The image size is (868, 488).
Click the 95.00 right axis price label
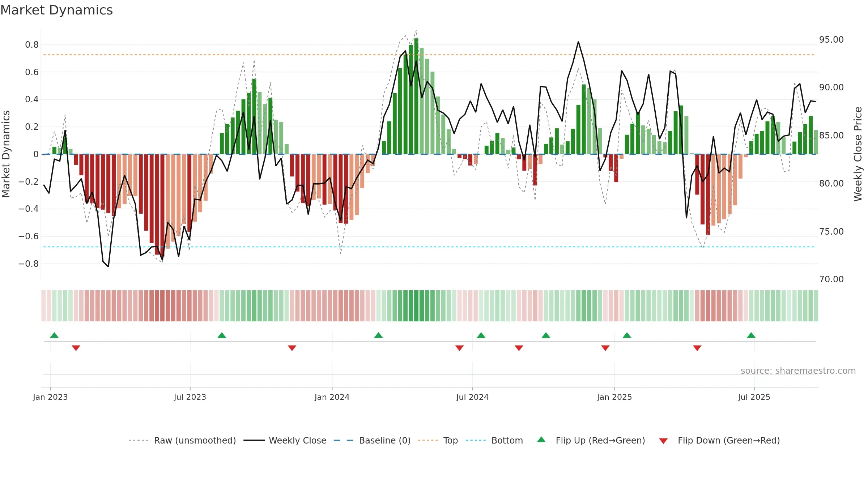click(831, 39)
